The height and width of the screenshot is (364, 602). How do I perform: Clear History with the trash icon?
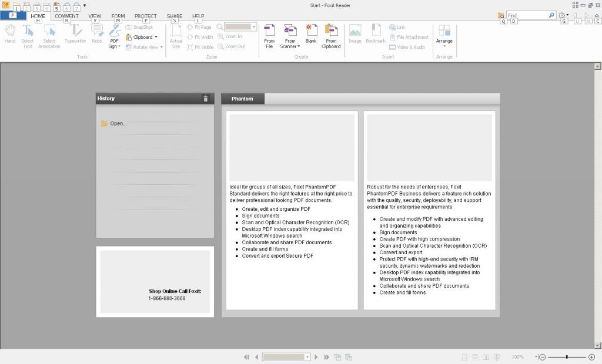click(205, 99)
